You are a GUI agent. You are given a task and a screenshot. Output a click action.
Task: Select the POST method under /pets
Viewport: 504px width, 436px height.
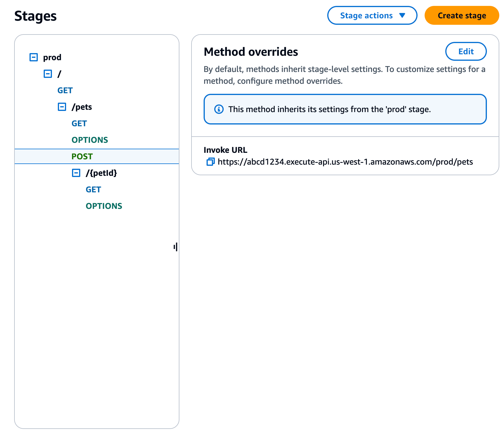pyautogui.click(x=82, y=156)
